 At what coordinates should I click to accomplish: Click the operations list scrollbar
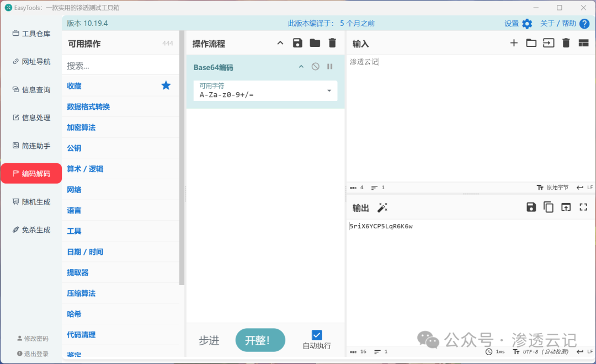182,158
